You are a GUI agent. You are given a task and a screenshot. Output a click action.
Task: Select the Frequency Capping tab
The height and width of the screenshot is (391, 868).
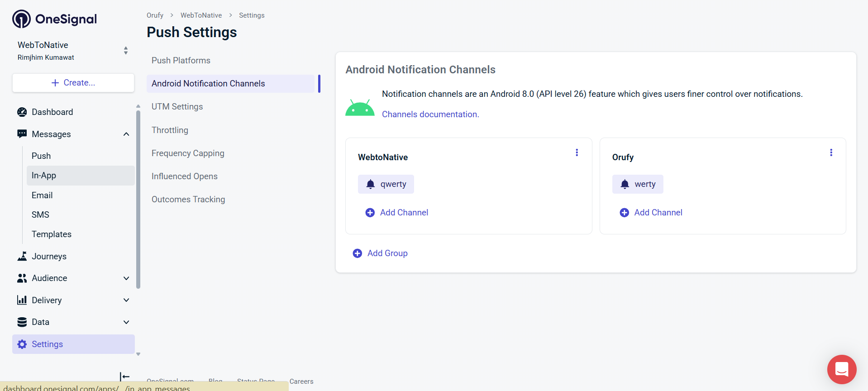tap(230, 153)
